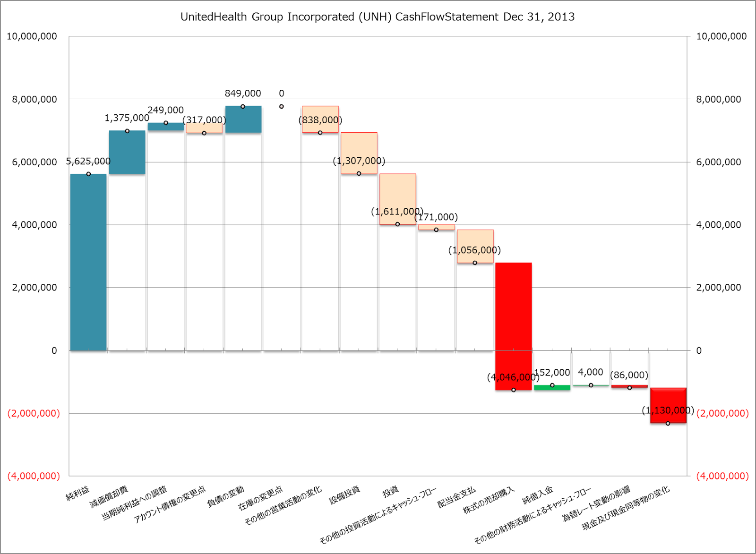Select the 6,000,000 label on the right axis
Screen dimensions: 756x554
click(x=719, y=162)
